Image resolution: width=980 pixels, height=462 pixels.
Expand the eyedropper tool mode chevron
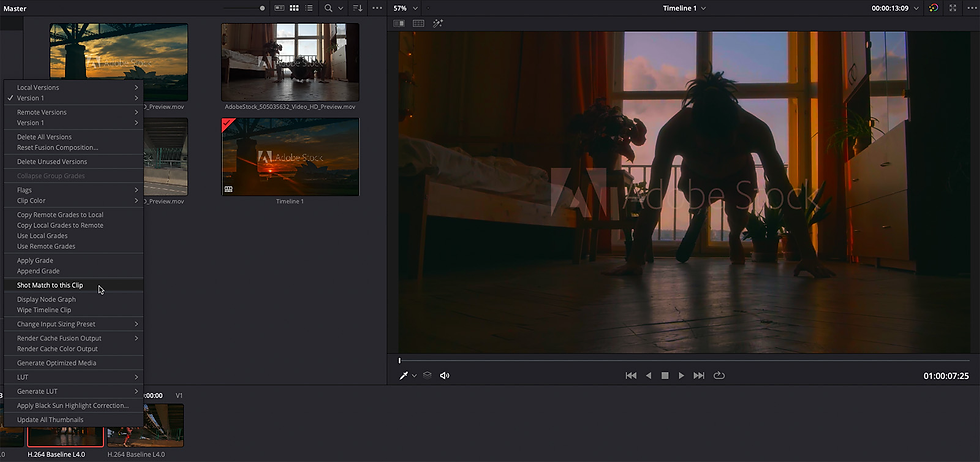(x=414, y=376)
